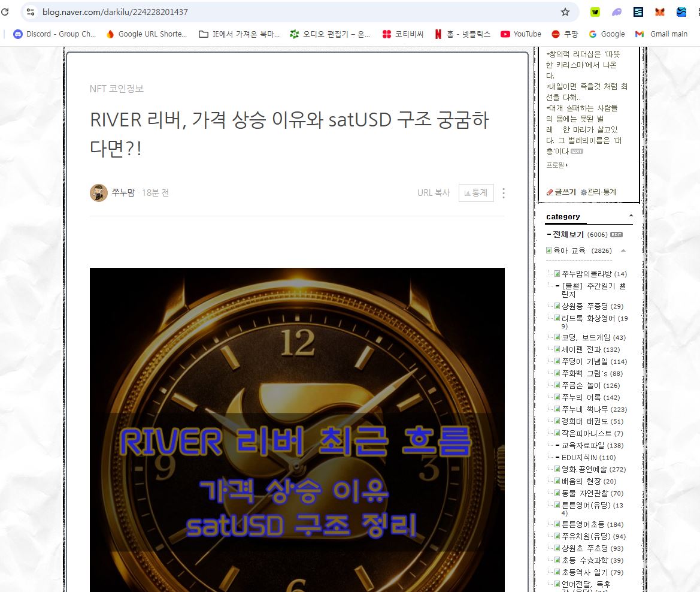Open the 코티비씨 bookmark

(402, 34)
